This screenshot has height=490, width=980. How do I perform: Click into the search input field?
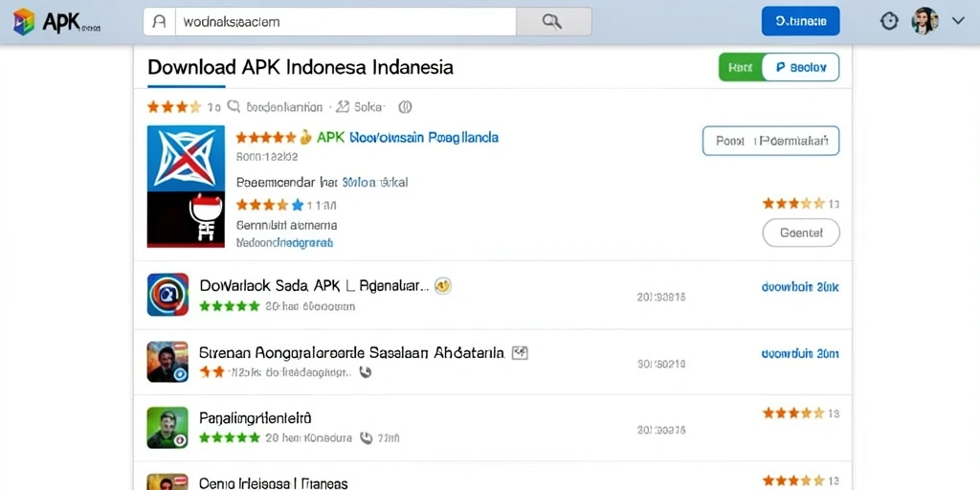pyautogui.click(x=345, y=21)
